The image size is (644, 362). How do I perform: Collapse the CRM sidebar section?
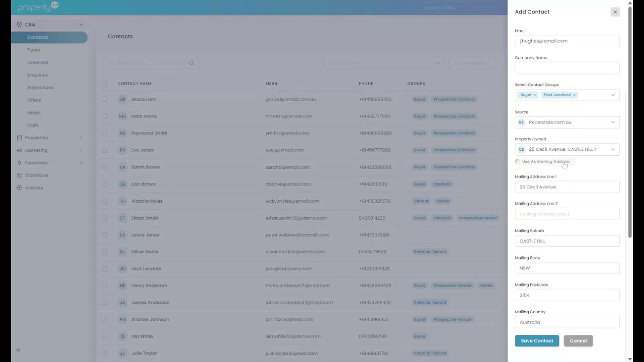81,25
